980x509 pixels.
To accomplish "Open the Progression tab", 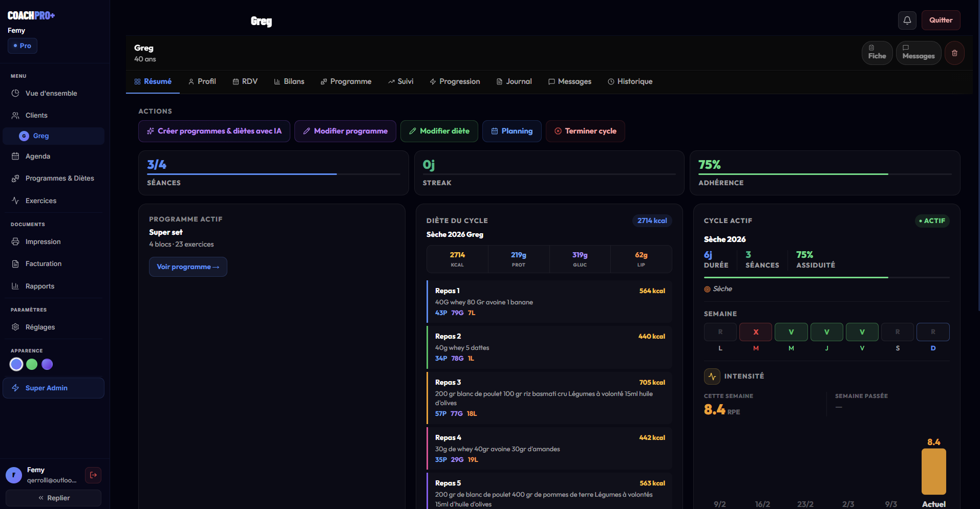I will tap(455, 82).
